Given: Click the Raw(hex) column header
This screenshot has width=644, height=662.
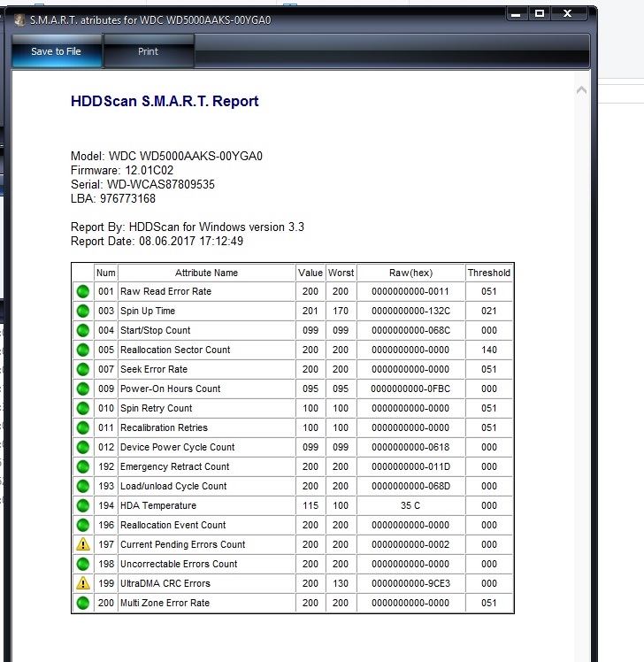Looking at the screenshot, I should point(411,273).
